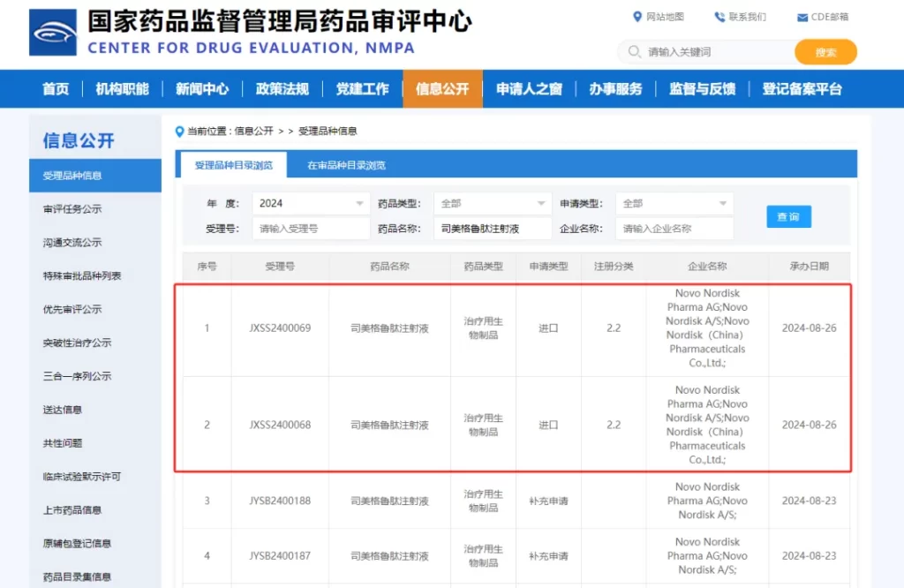The width and height of the screenshot is (904, 588).
Task: Open 监督与反馈 in the navigation bar
Action: click(702, 89)
